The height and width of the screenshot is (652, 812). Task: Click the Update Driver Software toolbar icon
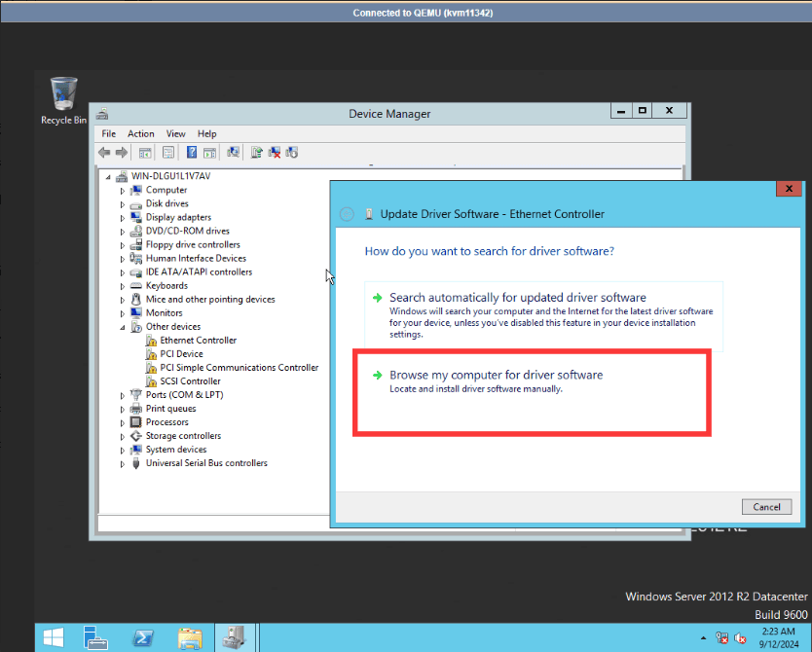256,152
